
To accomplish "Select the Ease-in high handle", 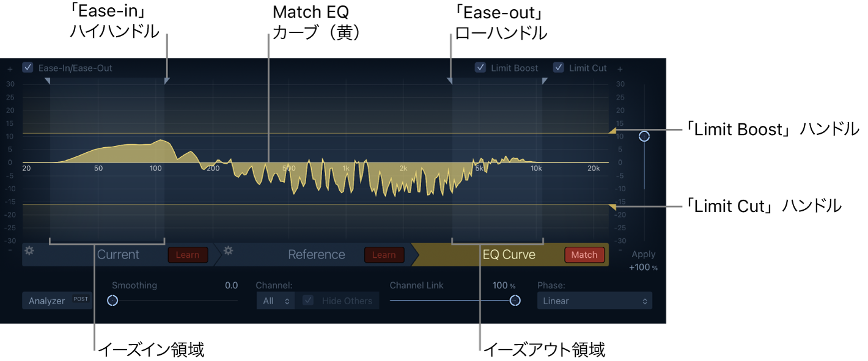I will pos(167,81).
